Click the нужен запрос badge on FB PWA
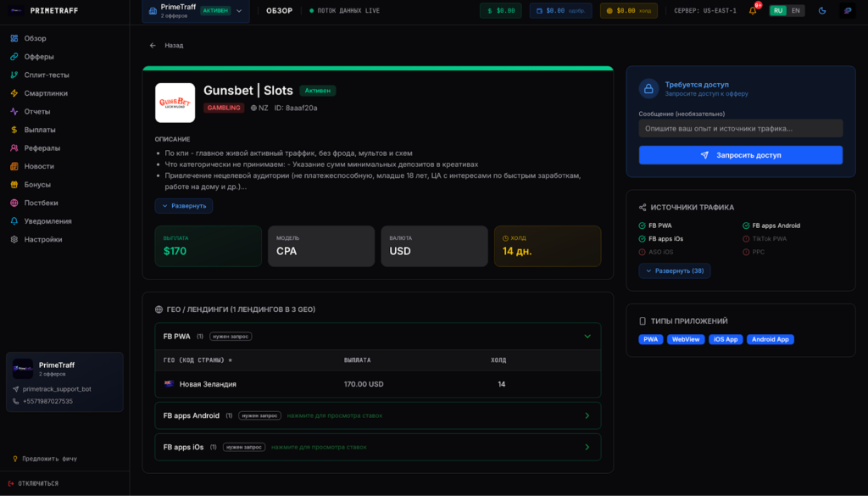Image resolution: width=868 pixels, height=496 pixels. pos(231,337)
